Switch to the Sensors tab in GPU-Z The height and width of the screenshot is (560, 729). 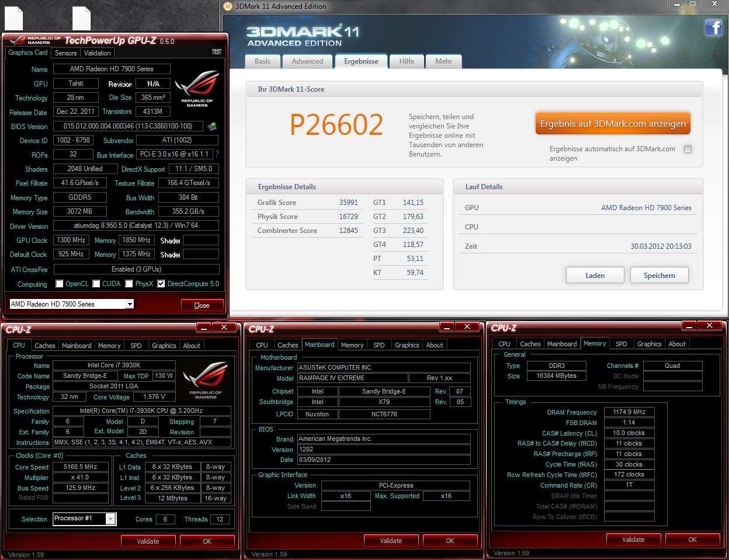(x=66, y=53)
